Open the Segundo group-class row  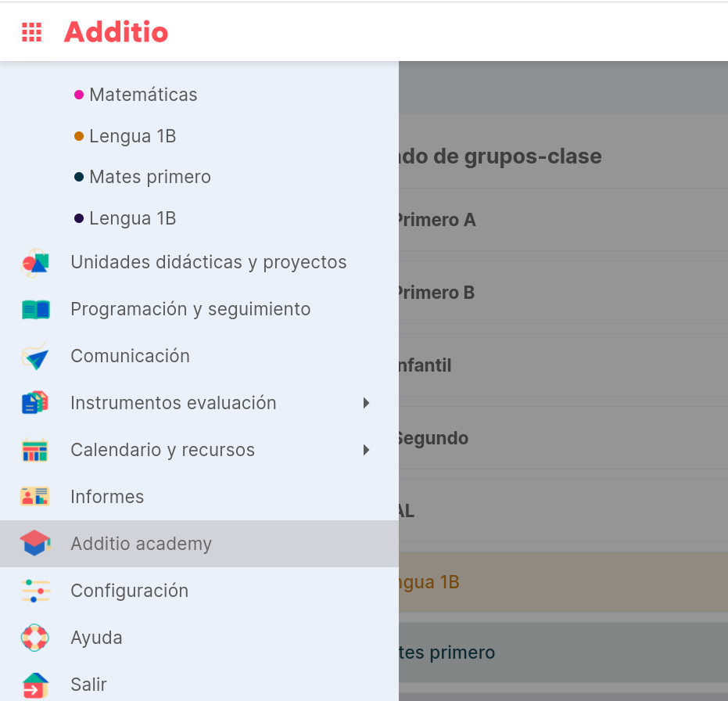563,438
